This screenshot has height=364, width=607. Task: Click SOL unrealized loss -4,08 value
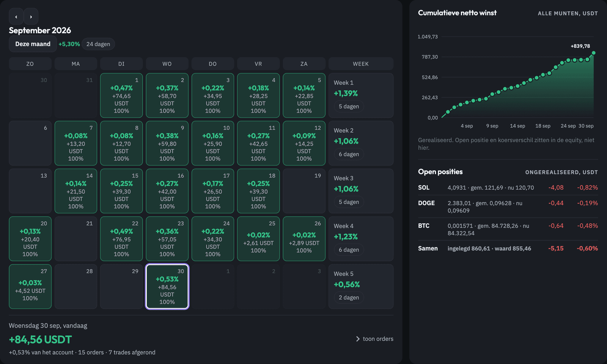tap(556, 188)
